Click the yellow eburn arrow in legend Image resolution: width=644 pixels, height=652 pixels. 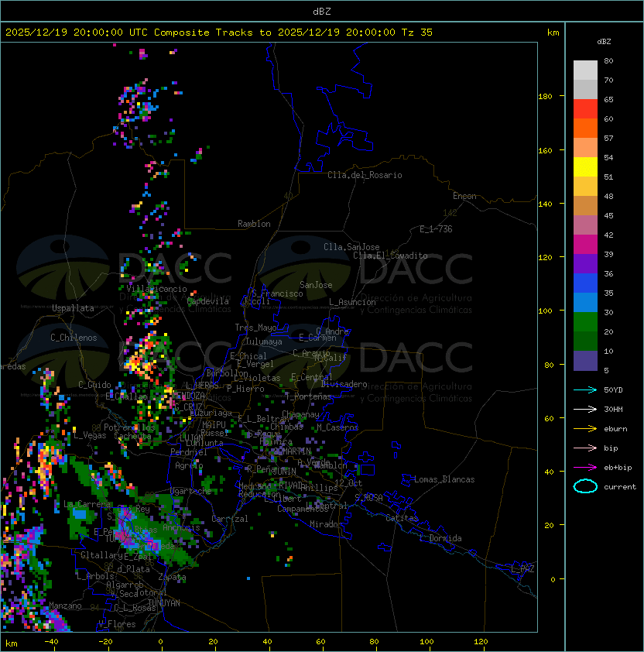coord(585,429)
